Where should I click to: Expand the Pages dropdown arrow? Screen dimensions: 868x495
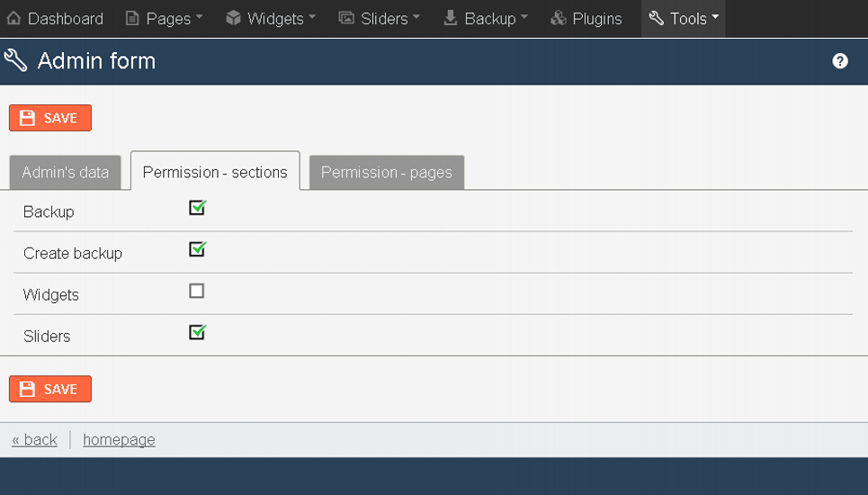(200, 17)
